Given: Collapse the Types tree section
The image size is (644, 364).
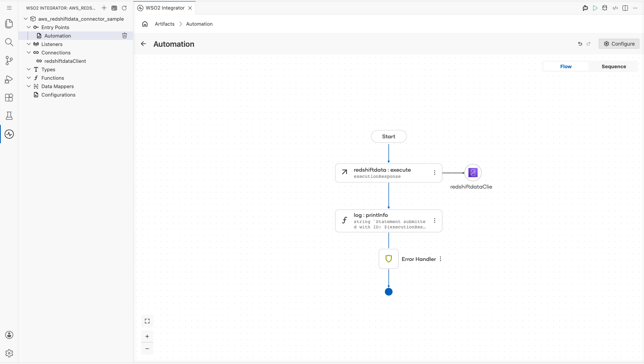Looking at the screenshot, I should [29, 69].
